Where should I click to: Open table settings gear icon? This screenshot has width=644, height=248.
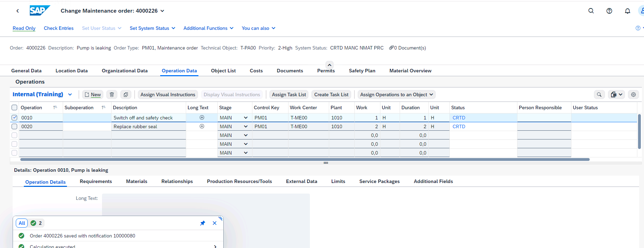[x=633, y=94]
